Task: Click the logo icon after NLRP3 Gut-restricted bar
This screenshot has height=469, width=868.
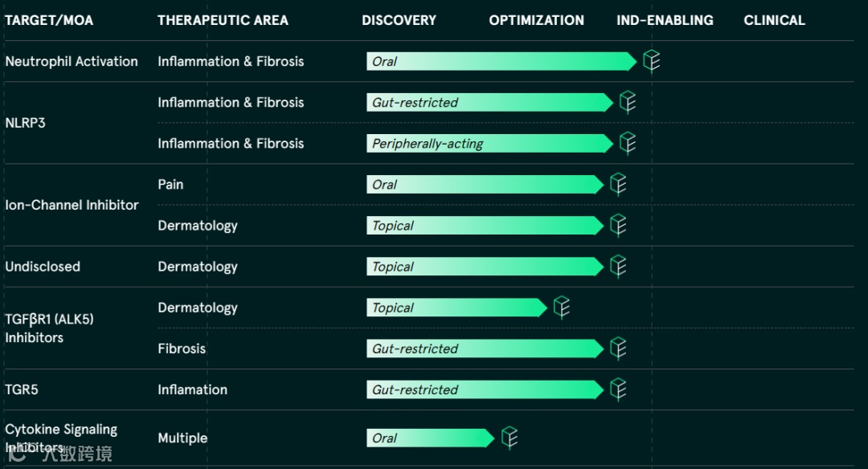Action: point(628,102)
